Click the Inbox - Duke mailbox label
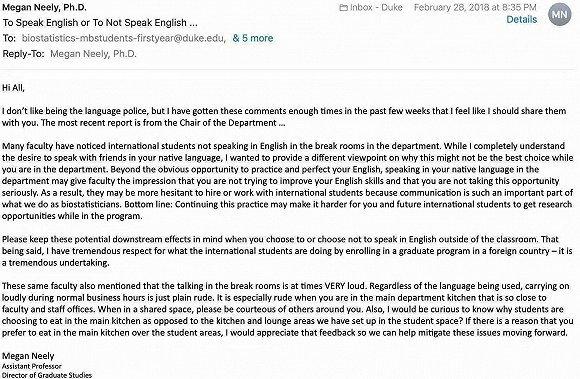580x379 pixels. (376, 7)
